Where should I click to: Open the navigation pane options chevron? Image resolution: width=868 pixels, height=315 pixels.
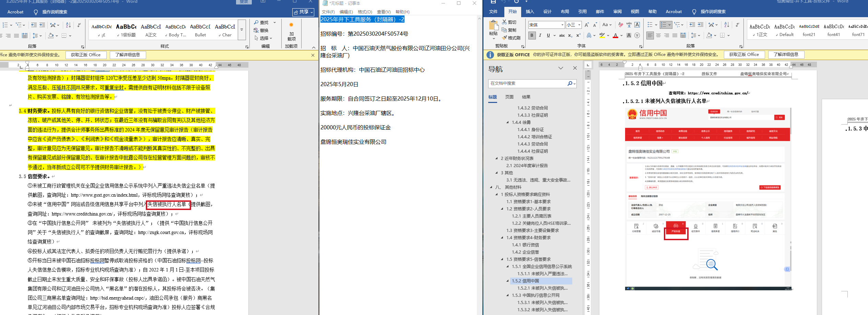click(x=561, y=68)
